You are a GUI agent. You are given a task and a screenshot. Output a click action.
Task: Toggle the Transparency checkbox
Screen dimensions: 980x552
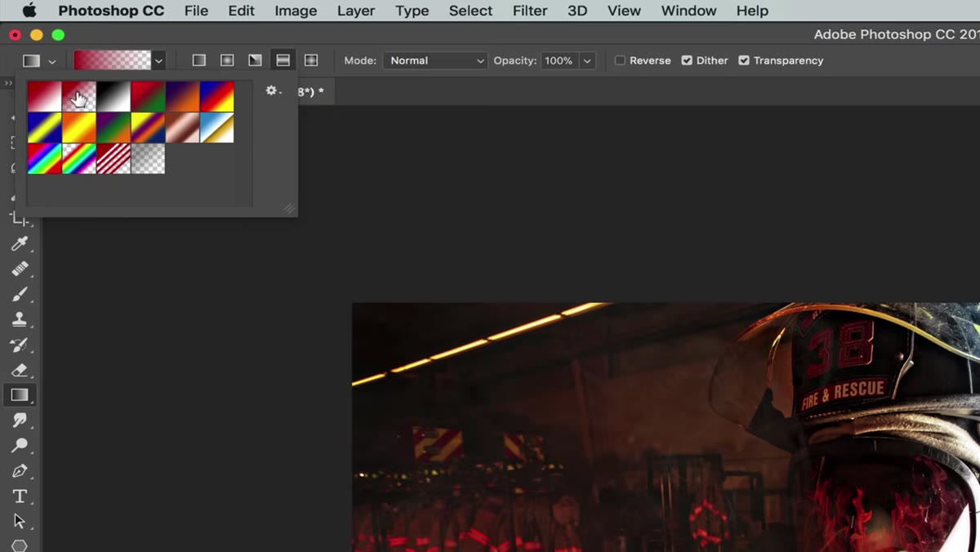click(744, 60)
